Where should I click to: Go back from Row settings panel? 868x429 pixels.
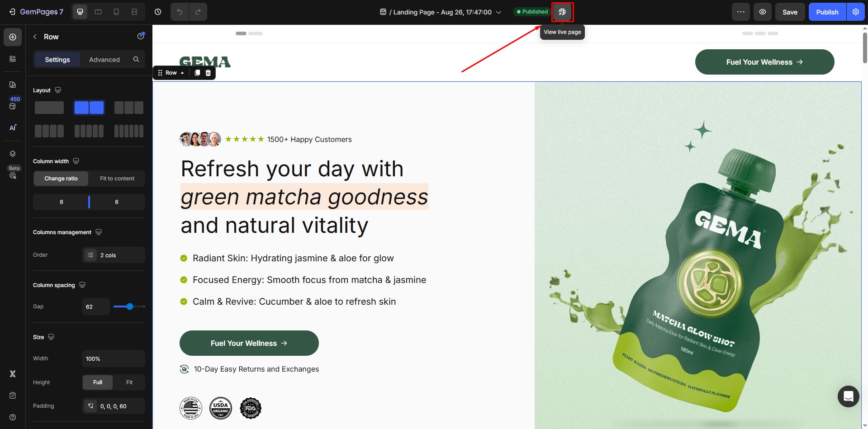[35, 37]
